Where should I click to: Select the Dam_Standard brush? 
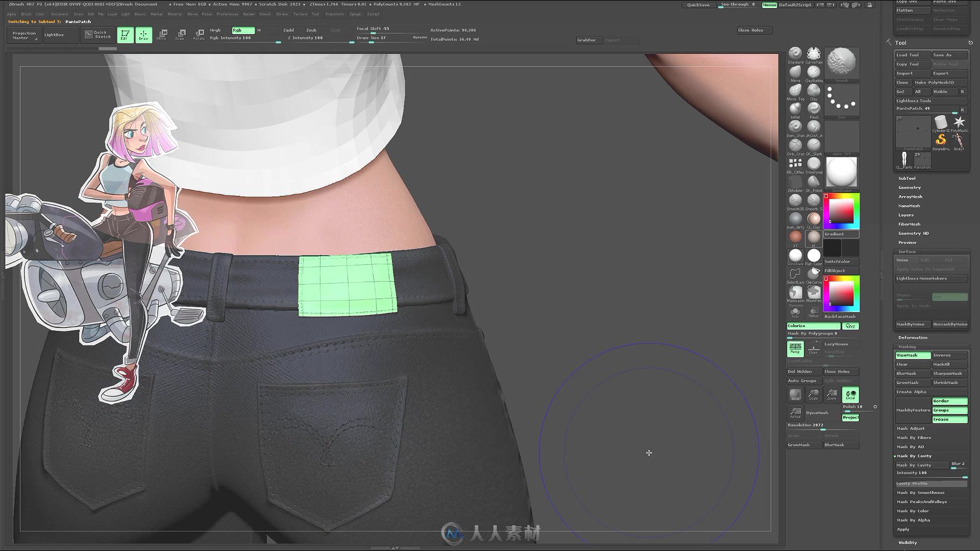tap(795, 129)
